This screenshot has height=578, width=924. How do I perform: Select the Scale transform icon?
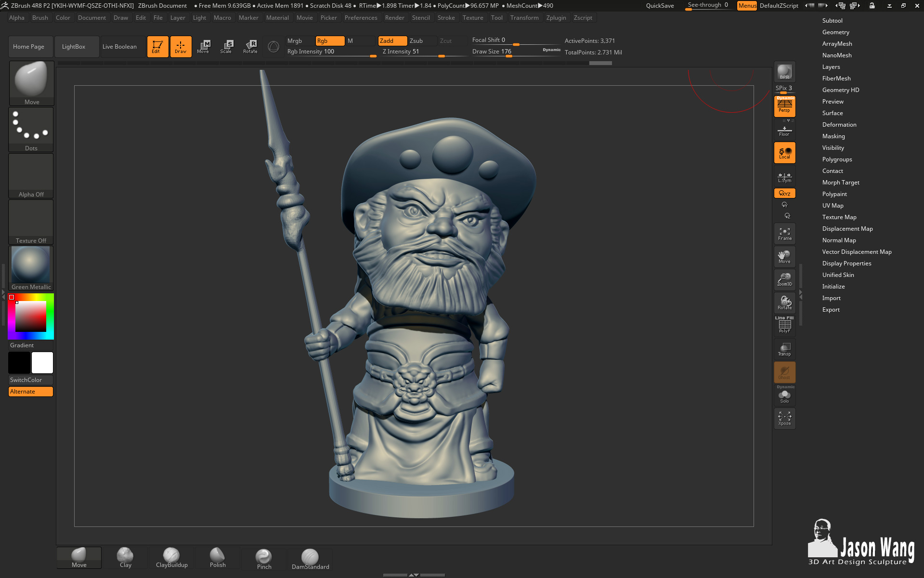pyautogui.click(x=226, y=47)
